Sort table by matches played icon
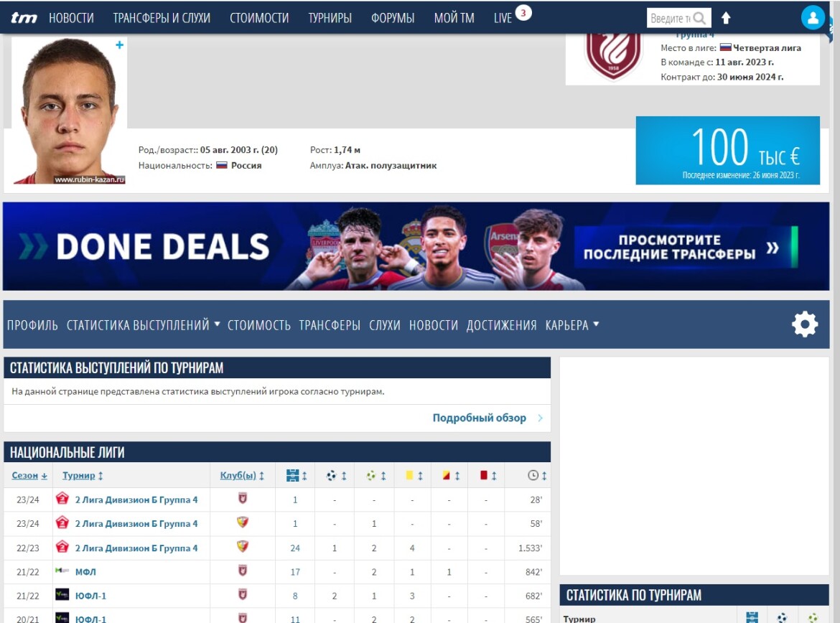Image resolution: width=840 pixels, height=623 pixels. point(292,475)
